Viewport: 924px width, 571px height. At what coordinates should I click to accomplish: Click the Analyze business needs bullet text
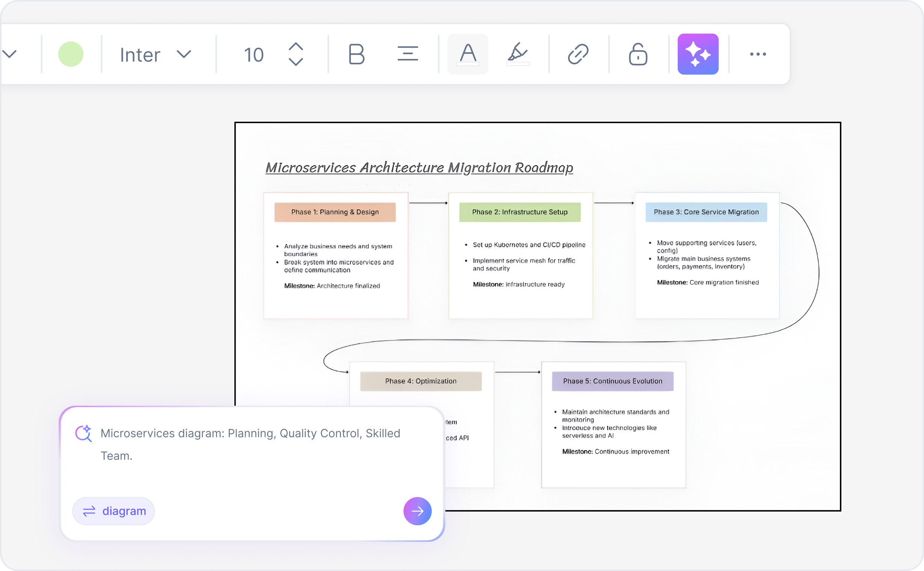click(x=338, y=250)
